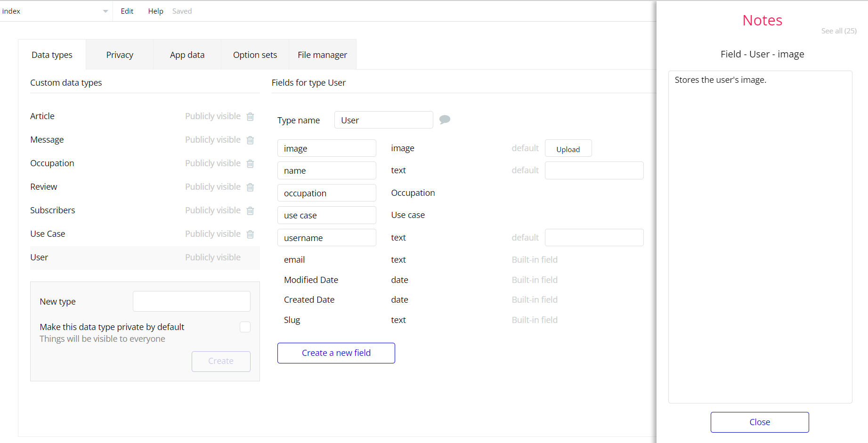Screen dimensions: 868x443
Task: Switch to the Privacy tab
Action: point(120,55)
